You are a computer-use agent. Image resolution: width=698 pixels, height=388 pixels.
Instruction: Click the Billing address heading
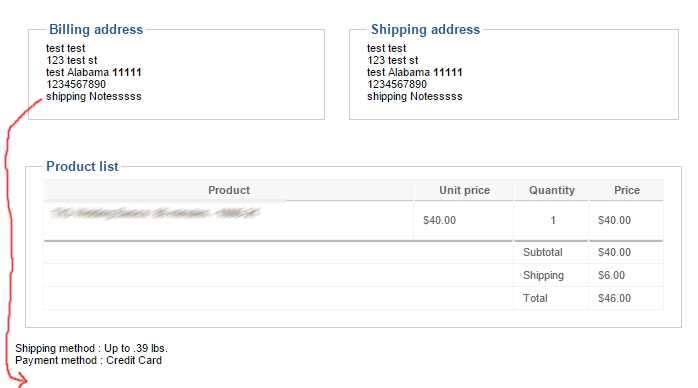coord(96,29)
